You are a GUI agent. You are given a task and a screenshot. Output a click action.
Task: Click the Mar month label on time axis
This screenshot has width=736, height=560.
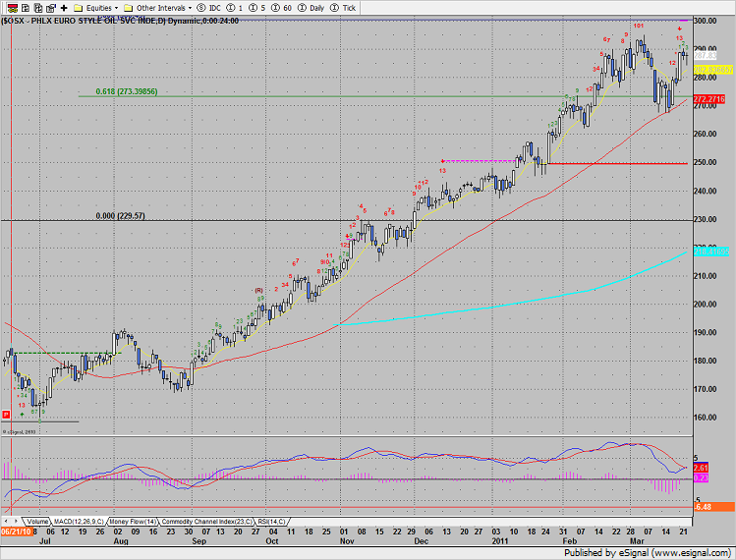point(637,541)
